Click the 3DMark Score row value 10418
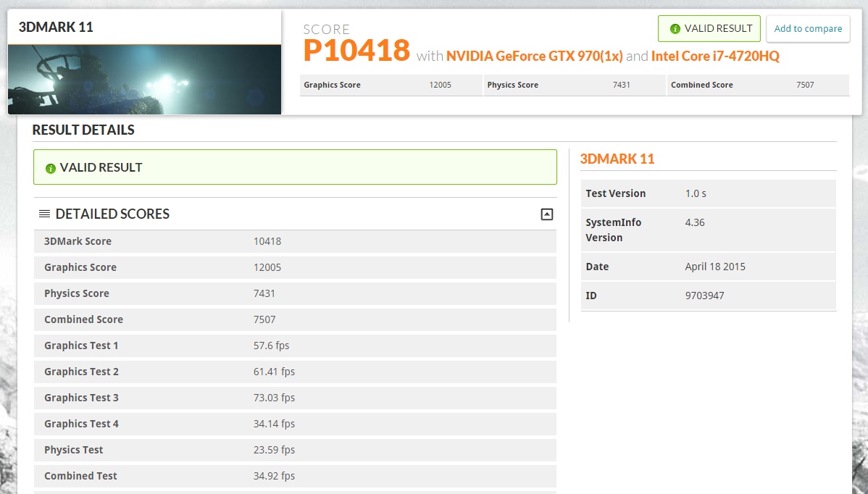 [x=267, y=241]
